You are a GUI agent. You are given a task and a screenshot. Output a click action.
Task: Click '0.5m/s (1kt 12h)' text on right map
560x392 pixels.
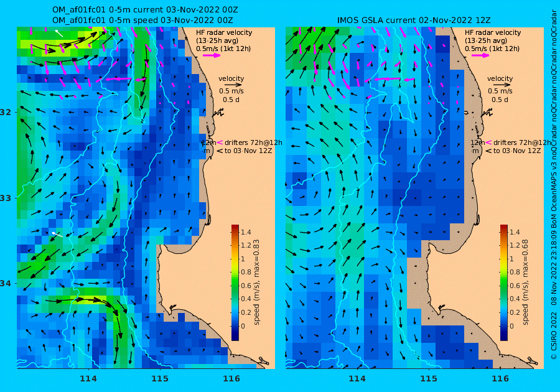pyautogui.click(x=492, y=49)
